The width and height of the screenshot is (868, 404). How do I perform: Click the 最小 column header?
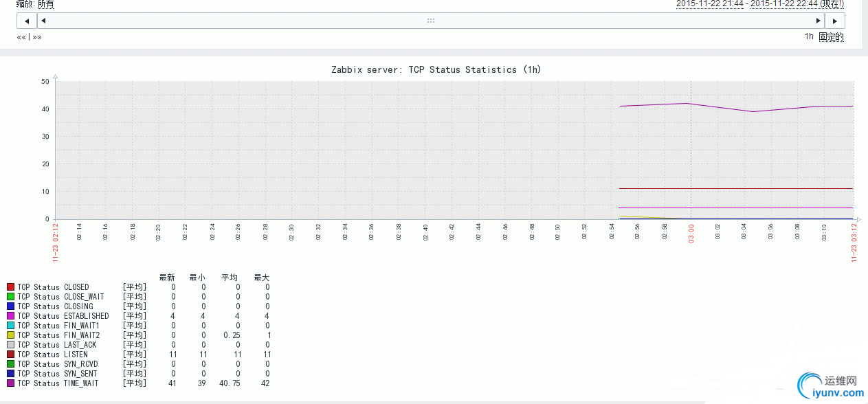197,278
